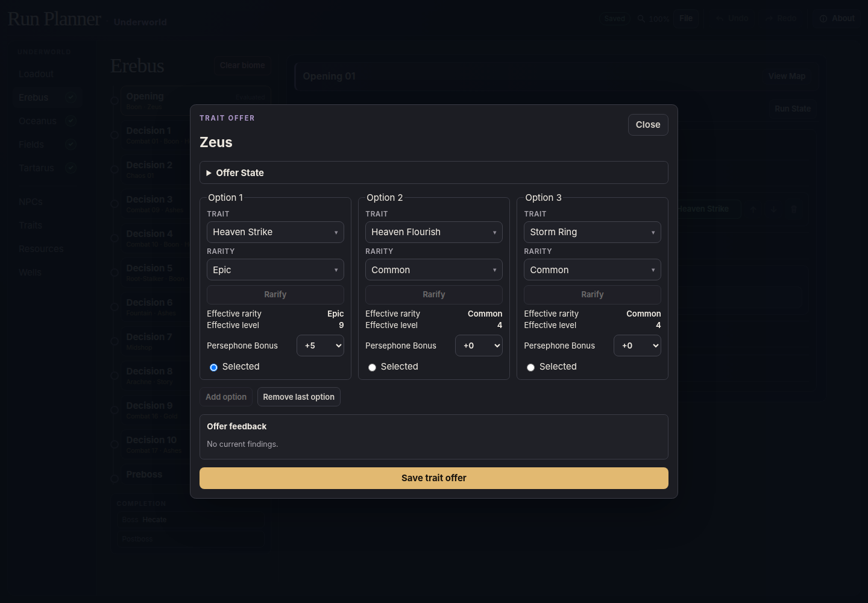Click the Undo arrow icon in top bar

click(x=720, y=19)
